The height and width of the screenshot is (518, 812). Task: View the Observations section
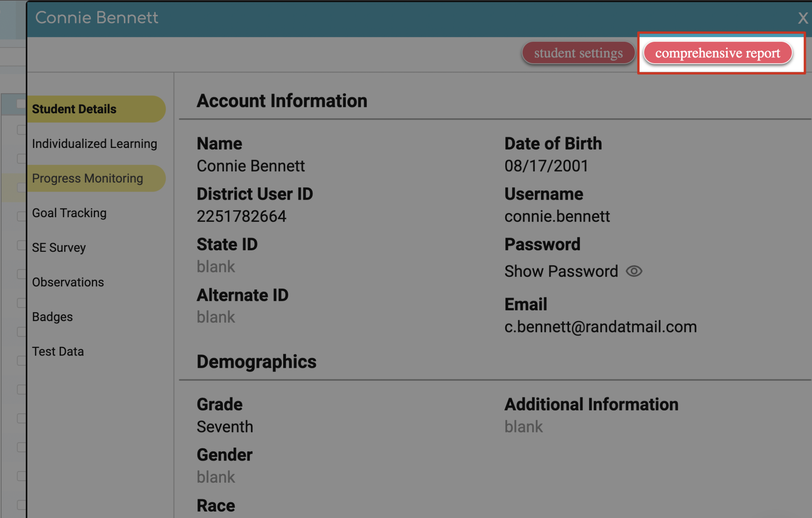pyautogui.click(x=68, y=282)
